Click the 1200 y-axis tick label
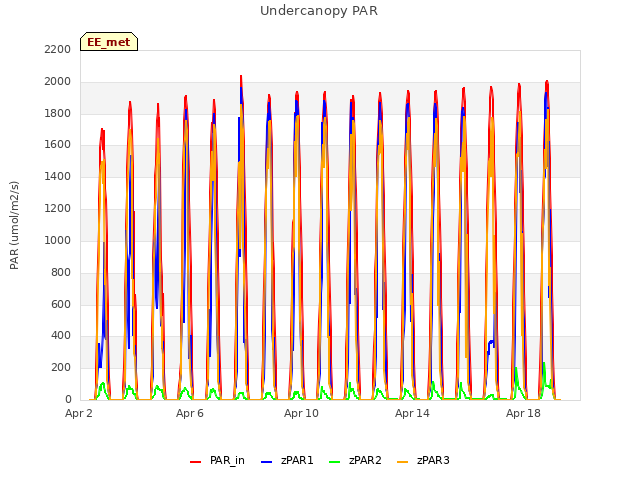The height and width of the screenshot is (480, 640). (x=58, y=208)
